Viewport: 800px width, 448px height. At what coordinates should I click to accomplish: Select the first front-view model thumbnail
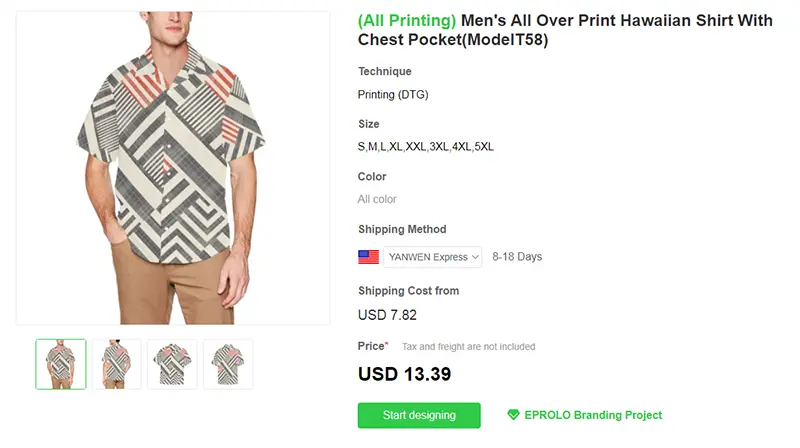tap(61, 364)
